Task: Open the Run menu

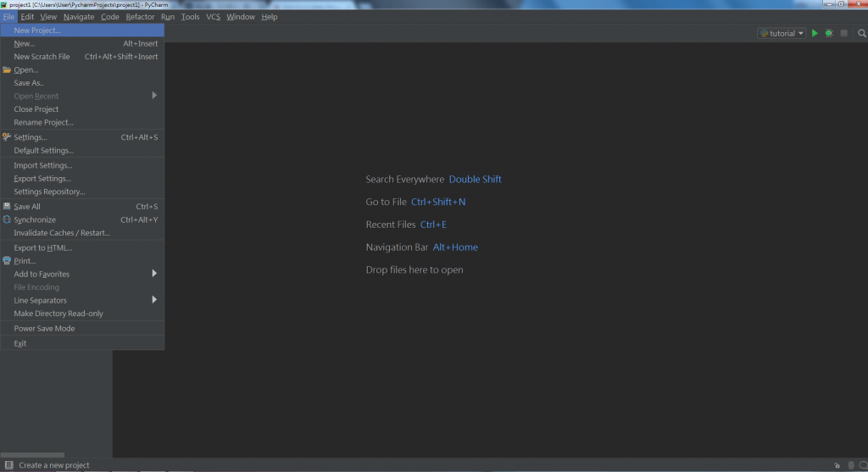Action: pos(168,17)
